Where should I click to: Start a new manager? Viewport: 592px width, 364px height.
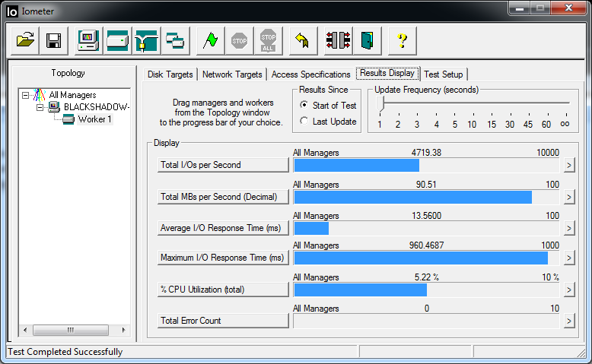[88, 40]
